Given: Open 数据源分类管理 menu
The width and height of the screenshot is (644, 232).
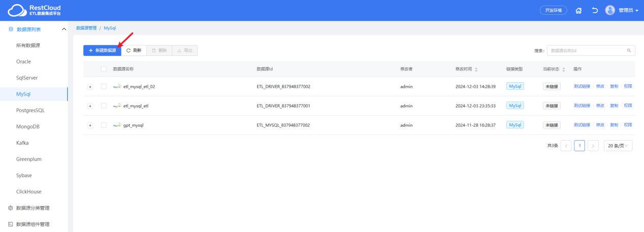Looking at the screenshot, I should click(34, 208).
